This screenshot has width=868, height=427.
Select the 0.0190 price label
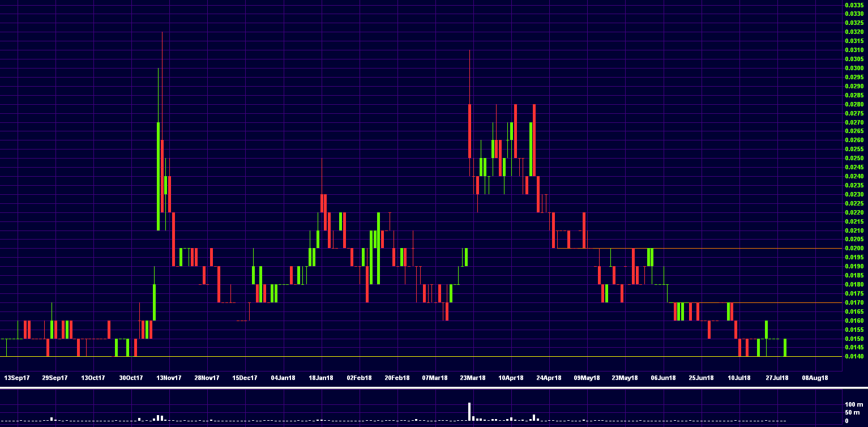pyautogui.click(x=854, y=266)
